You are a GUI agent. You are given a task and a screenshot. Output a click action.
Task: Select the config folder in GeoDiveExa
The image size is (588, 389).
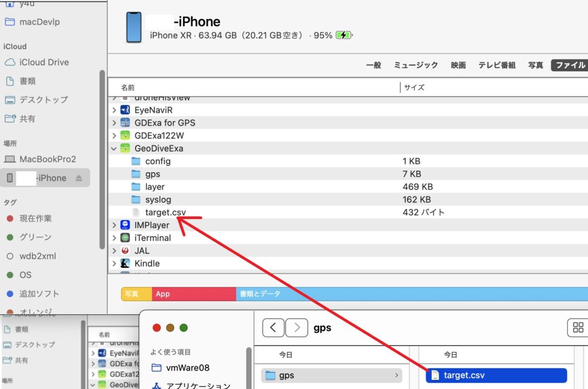click(158, 161)
